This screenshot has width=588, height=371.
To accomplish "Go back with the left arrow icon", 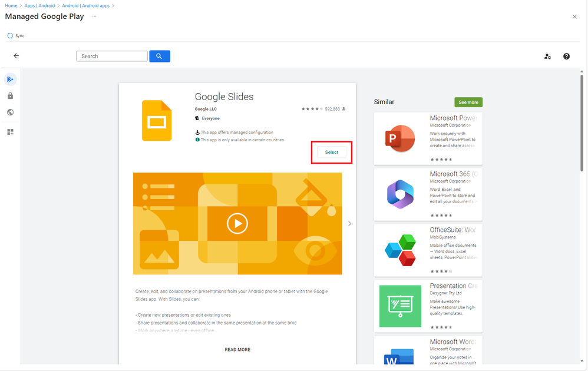I will 16,56.
